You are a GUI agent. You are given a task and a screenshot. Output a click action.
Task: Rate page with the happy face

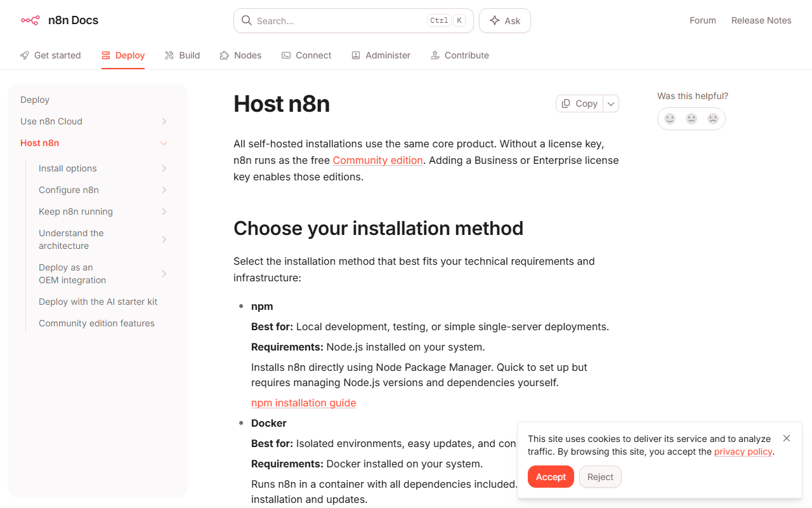670,118
